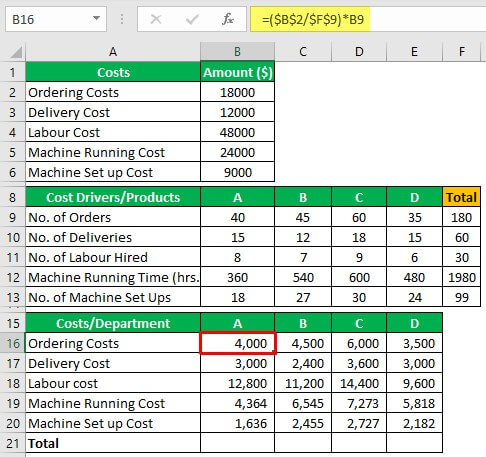Select the cell with value 9000
The image size is (486, 457).
(x=237, y=172)
